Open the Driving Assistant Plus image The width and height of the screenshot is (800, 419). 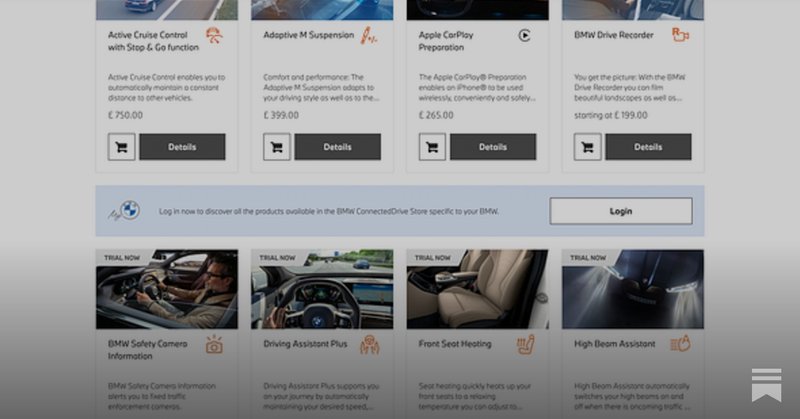[322, 289]
